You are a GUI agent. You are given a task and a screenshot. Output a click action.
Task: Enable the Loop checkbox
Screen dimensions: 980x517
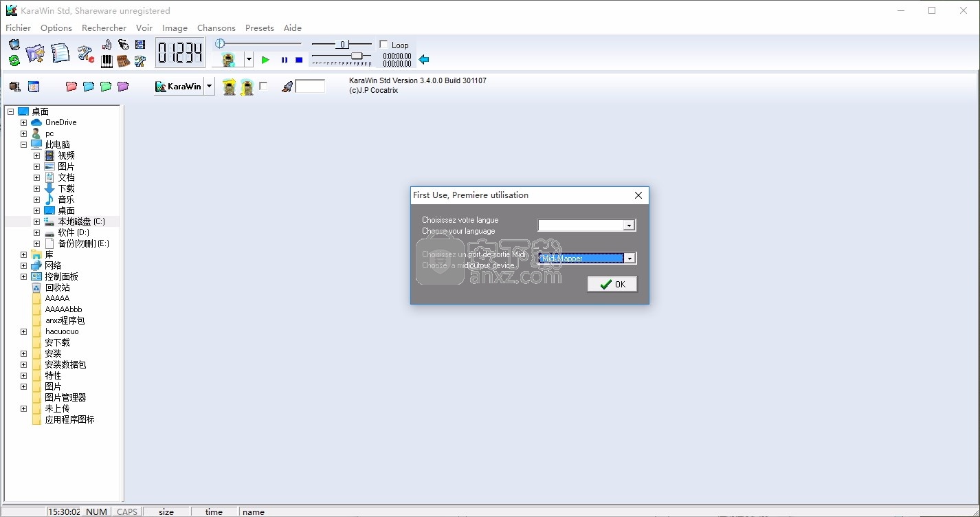[383, 45]
